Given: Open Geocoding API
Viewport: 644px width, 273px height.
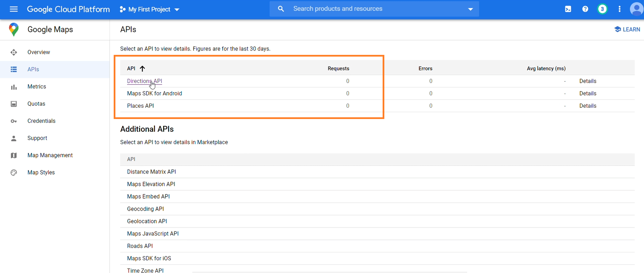Looking at the screenshot, I should point(145,209).
